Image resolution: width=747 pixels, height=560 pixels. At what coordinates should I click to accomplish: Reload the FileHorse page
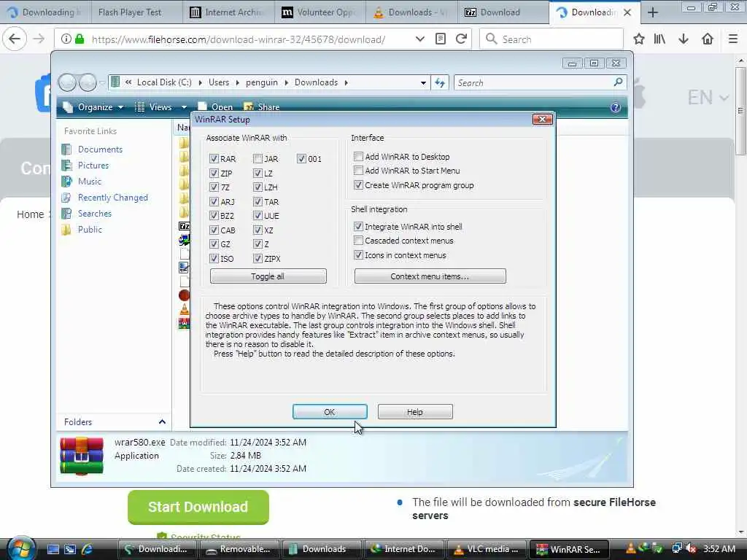461,39
